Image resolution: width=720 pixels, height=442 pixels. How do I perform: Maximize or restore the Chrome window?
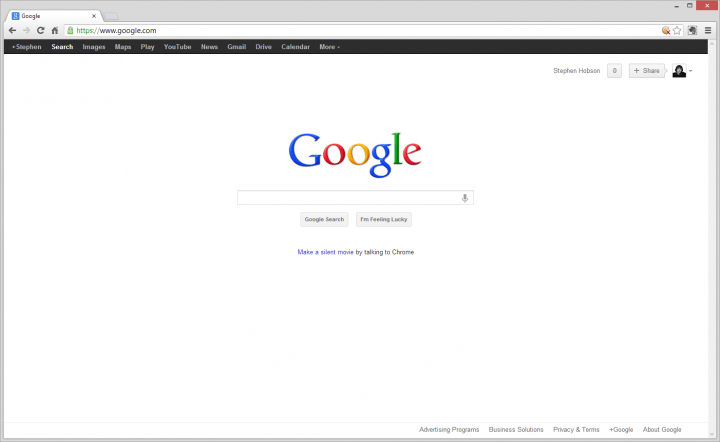pos(689,6)
